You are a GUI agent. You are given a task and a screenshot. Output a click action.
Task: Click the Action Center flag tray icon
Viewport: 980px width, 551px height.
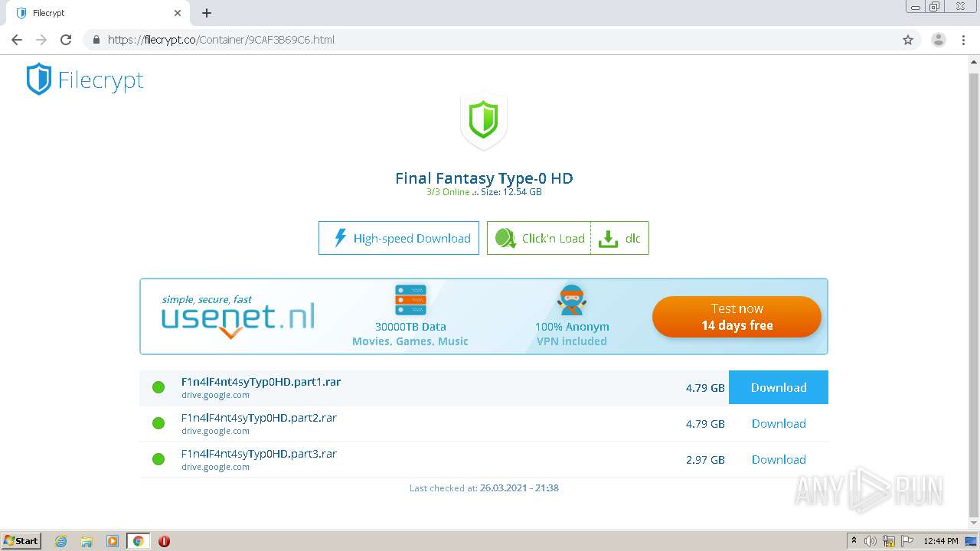[x=907, y=541]
